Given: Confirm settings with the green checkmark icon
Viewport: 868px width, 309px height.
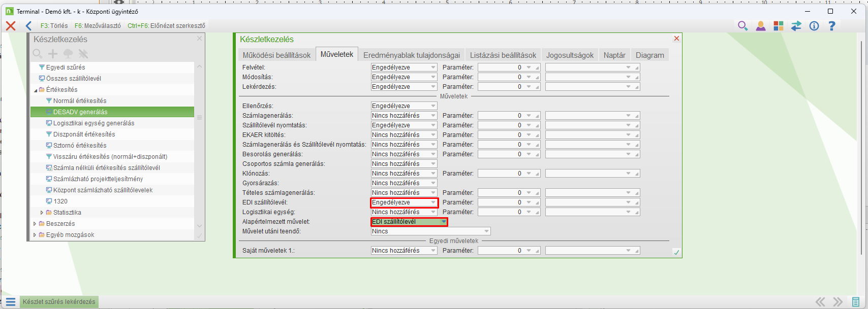Looking at the screenshot, I should click(x=676, y=252).
